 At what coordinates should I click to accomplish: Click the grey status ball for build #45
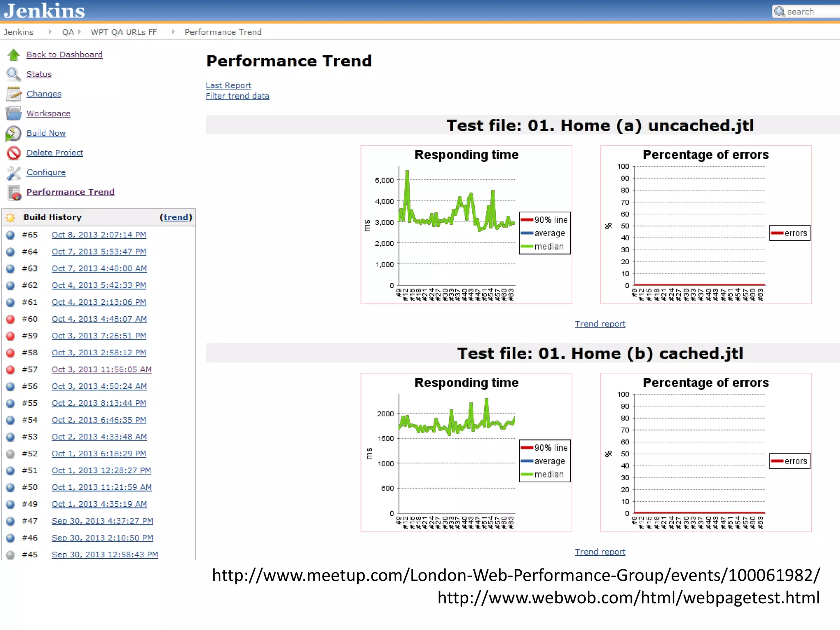[x=11, y=555]
